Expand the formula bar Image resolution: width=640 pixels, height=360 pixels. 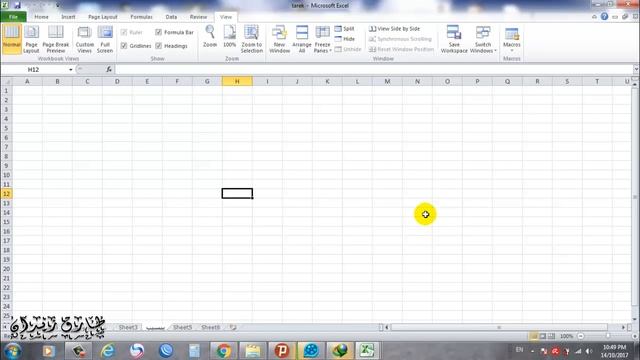pyautogui.click(x=636, y=69)
